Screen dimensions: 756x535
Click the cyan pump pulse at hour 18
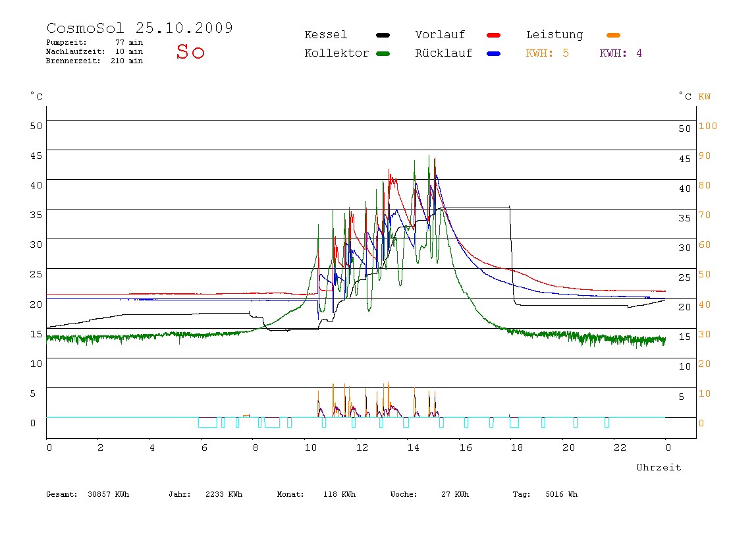[x=514, y=422]
